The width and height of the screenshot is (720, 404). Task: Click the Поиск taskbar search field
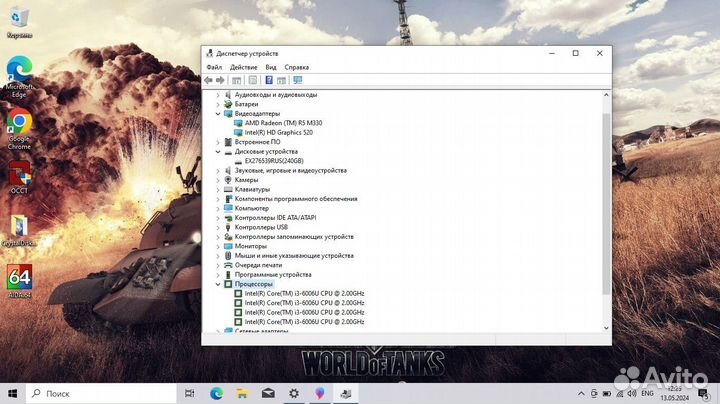pos(101,393)
